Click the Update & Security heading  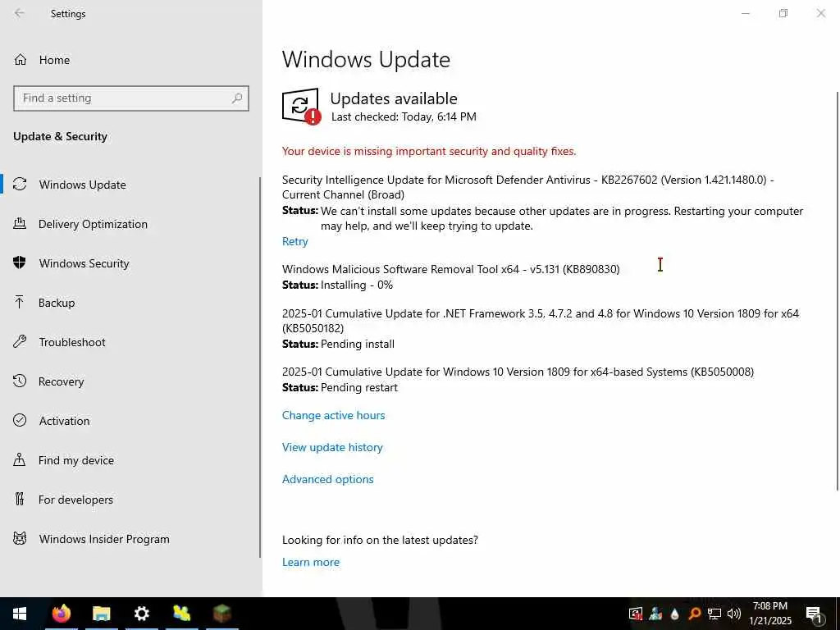pyautogui.click(x=61, y=137)
